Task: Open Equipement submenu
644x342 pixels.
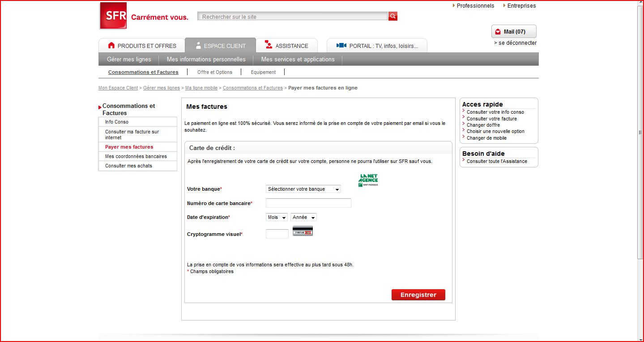Action: pyautogui.click(x=263, y=72)
